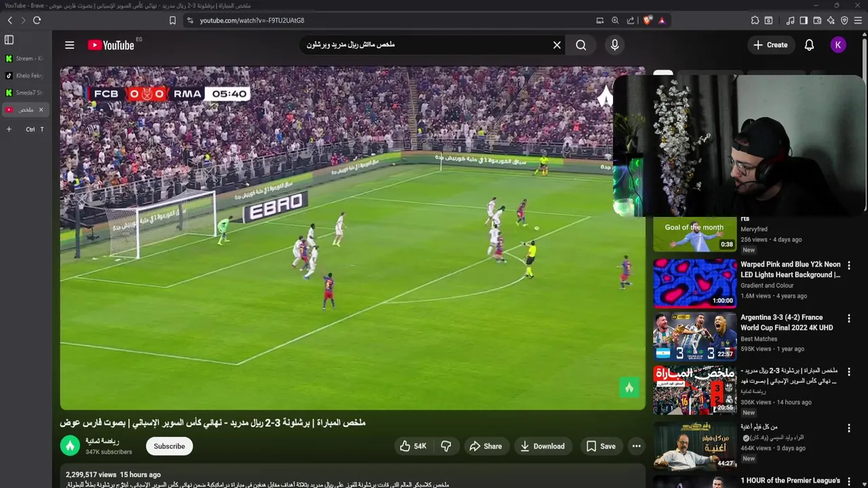Open the 44:27 من كل فيلم أغنية thumbnail
The height and width of the screenshot is (488, 868).
click(694, 445)
